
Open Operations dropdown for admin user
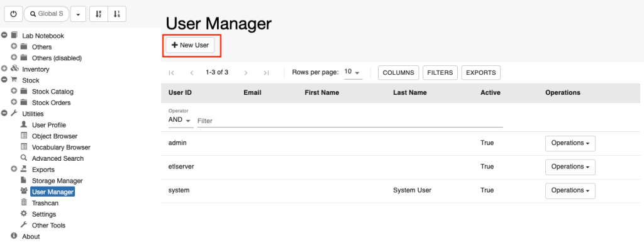pos(570,143)
